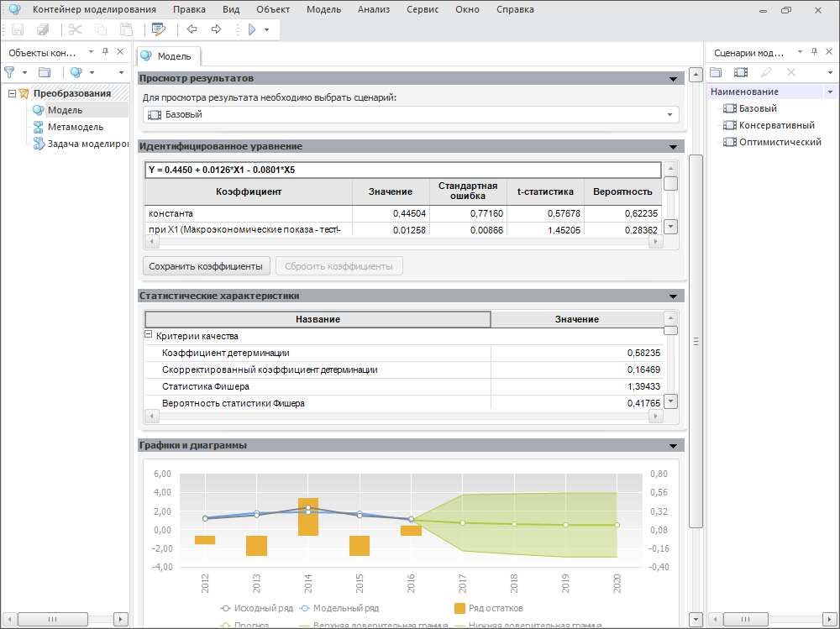Collapse the Преобразования tree node
Viewport: 840px width, 629px height.
coord(12,93)
